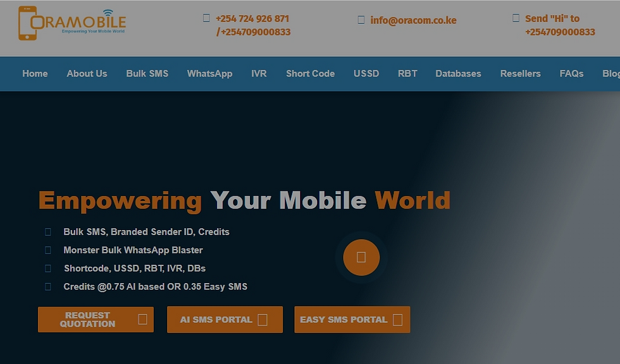Open the AI SMS Portal
Screen dimensions: 620x364
tap(225, 319)
